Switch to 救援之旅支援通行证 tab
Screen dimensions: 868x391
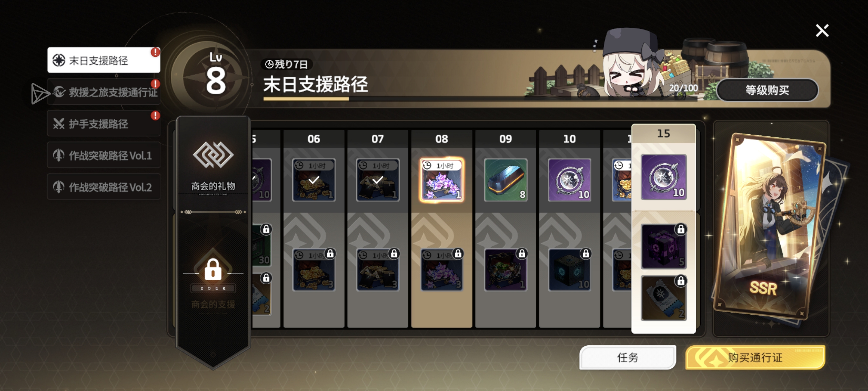pyautogui.click(x=104, y=92)
